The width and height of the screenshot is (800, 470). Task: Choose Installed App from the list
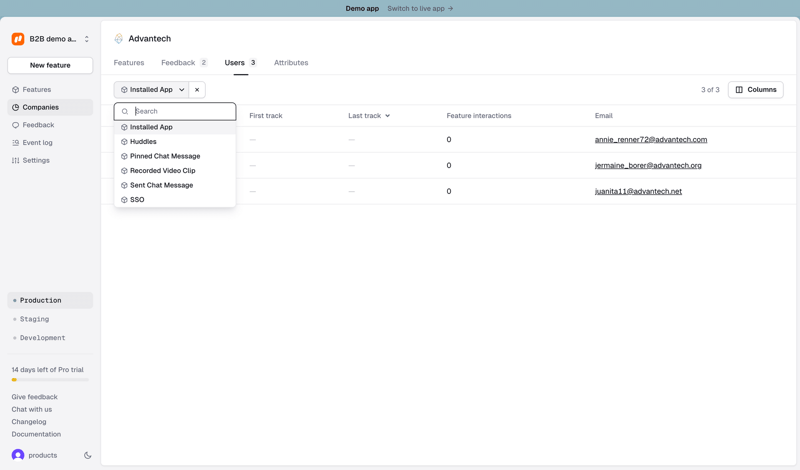pos(175,127)
